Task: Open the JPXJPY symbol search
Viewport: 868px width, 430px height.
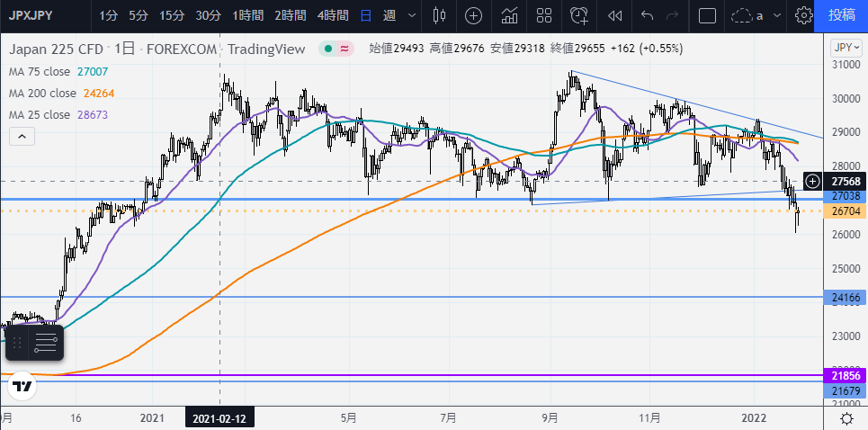Action: pos(31,15)
